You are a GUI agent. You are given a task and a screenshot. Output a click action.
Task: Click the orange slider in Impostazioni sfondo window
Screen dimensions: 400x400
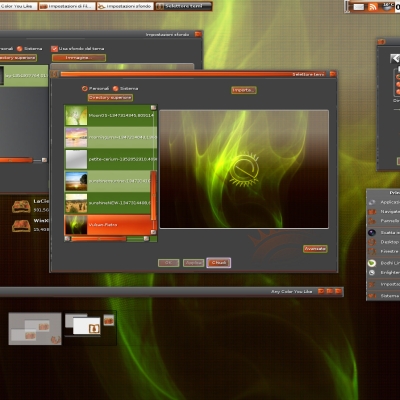(16, 160)
